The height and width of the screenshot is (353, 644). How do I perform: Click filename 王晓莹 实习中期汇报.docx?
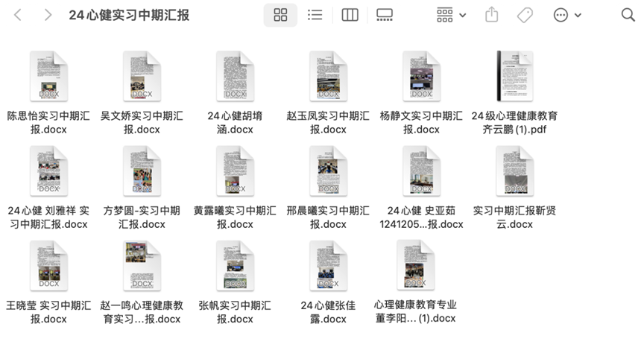click(x=48, y=312)
